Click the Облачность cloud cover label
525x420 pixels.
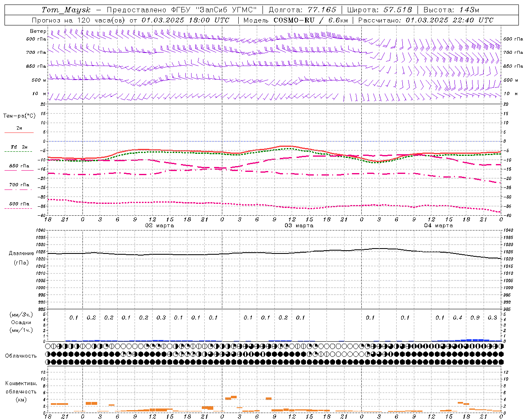pos(21,356)
